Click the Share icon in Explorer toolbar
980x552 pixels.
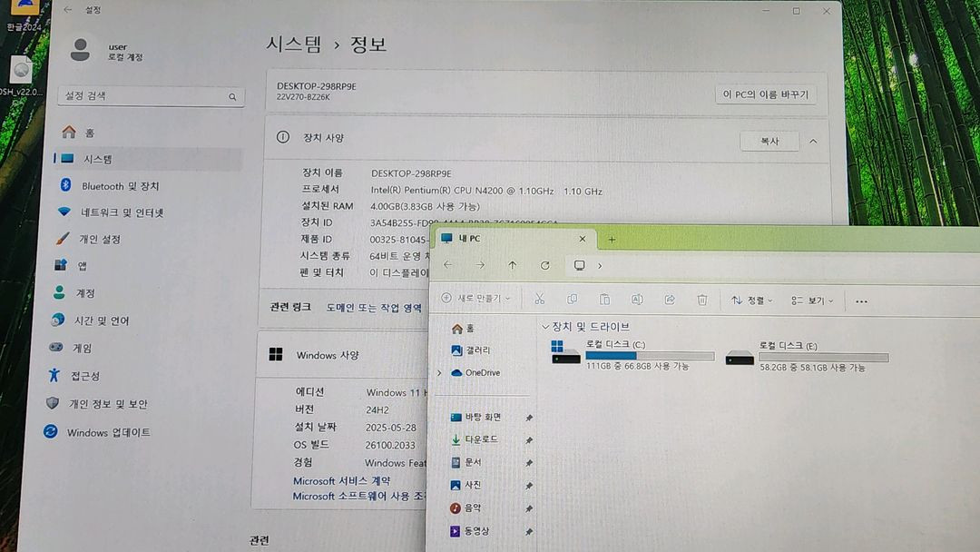click(x=670, y=300)
